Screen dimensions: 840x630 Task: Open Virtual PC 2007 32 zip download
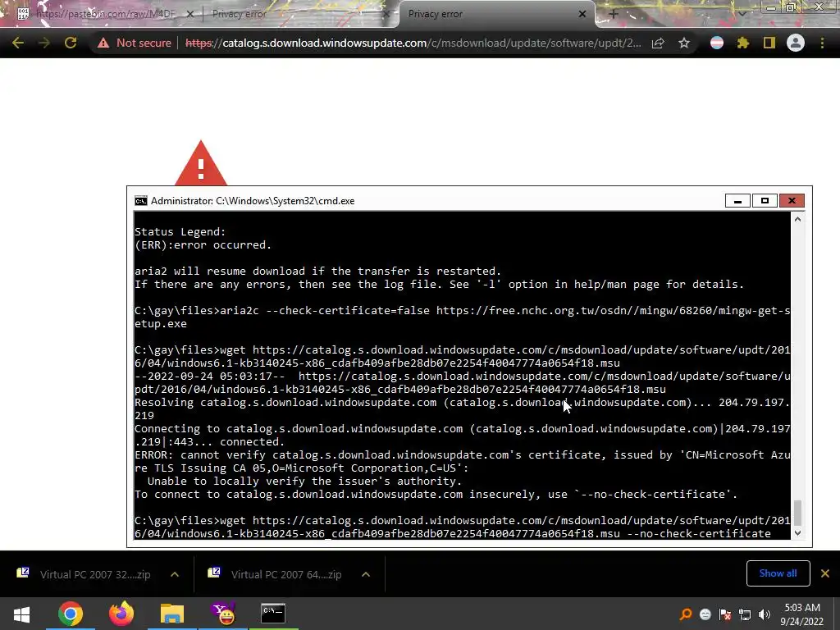(84, 574)
